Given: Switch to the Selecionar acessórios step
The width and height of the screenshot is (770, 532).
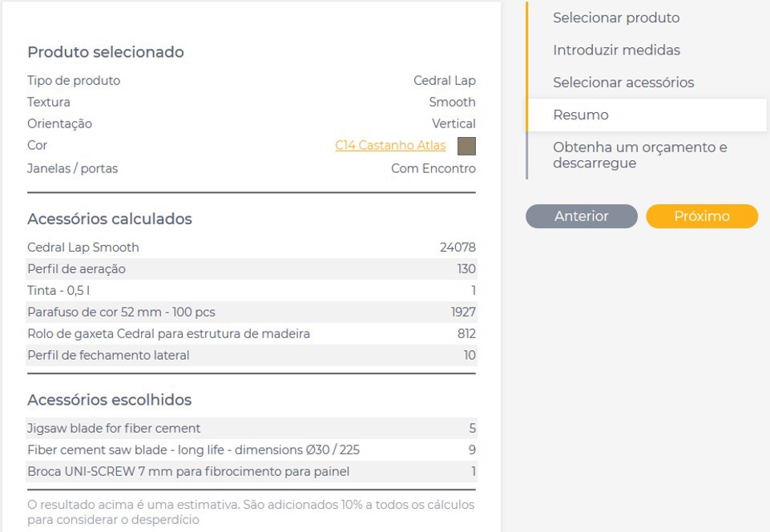Looking at the screenshot, I should 623,83.
